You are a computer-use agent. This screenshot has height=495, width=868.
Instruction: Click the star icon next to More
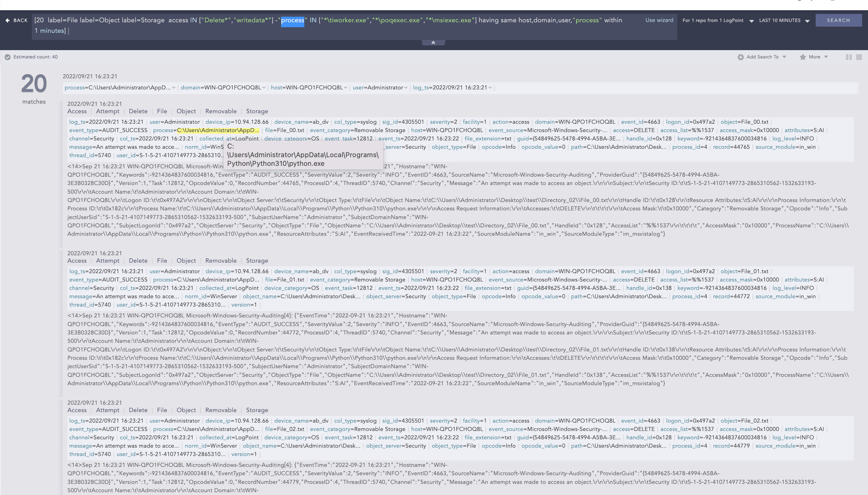coord(803,57)
